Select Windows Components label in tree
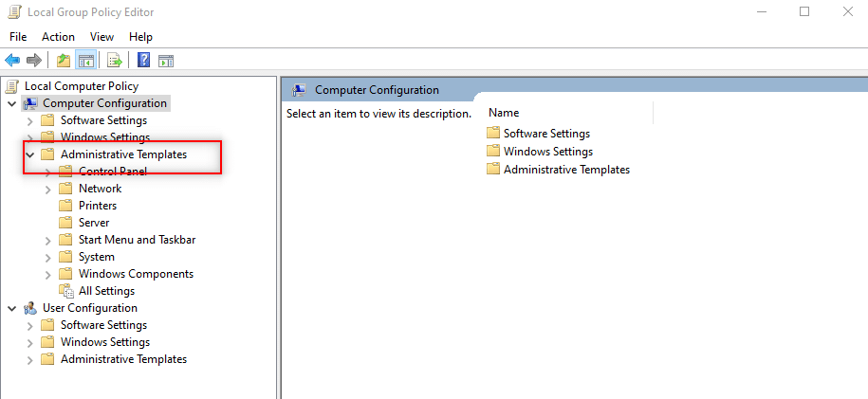Image resolution: width=868 pixels, height=399 pixels. [137, 274]
